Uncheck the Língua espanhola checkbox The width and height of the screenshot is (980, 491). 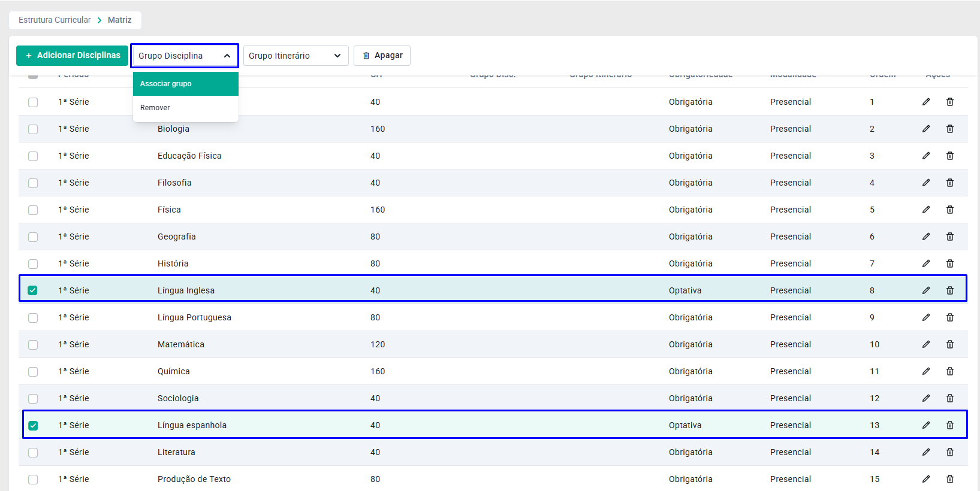point(33,426)
